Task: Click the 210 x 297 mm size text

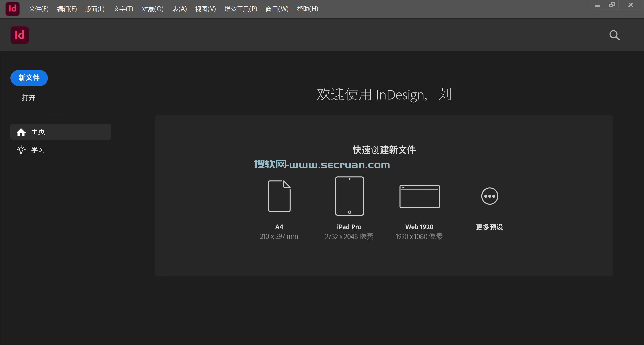Action: point(279,236)
